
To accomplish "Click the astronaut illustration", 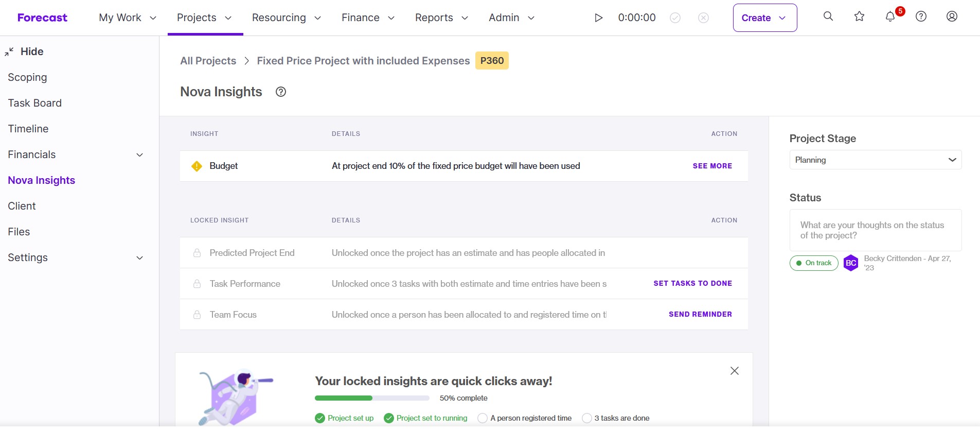I will tap(236, 396).
